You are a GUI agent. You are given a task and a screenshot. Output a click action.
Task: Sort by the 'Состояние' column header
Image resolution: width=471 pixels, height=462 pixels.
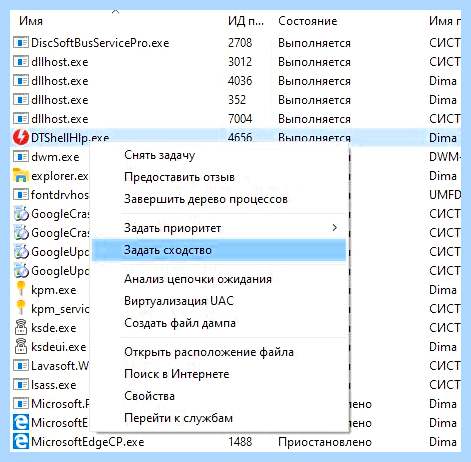[x=307, y=21]
